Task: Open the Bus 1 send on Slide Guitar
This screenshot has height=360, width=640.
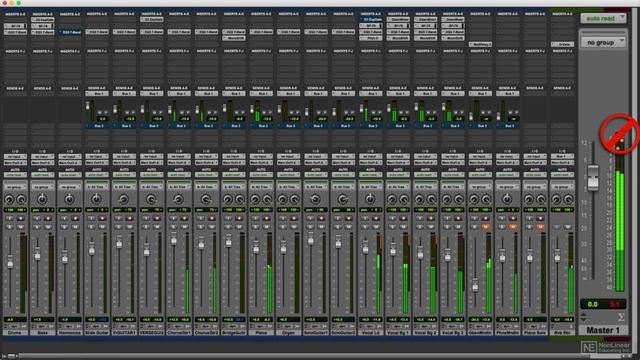Action: 97,93
